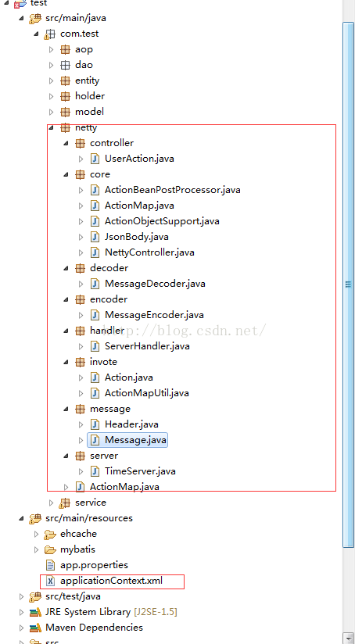Expand the src/test/java folder
The height and width of the screenshot is (644, 355).
coord(21,596)
